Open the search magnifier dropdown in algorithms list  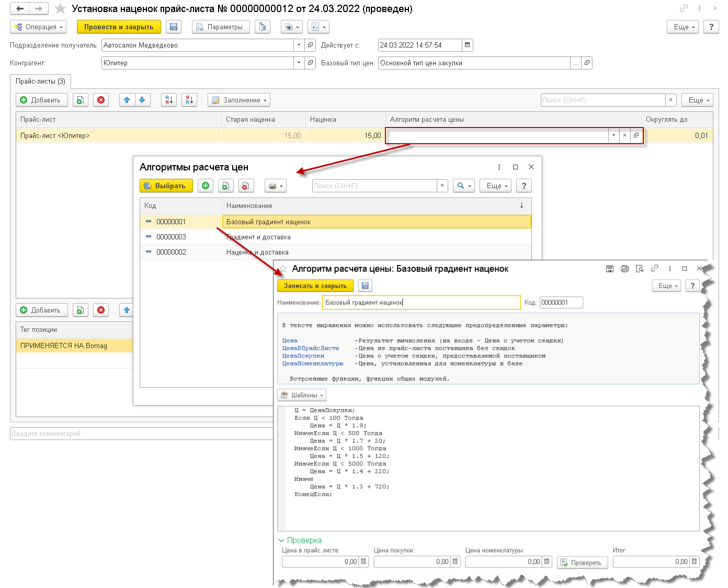(464, 186)
